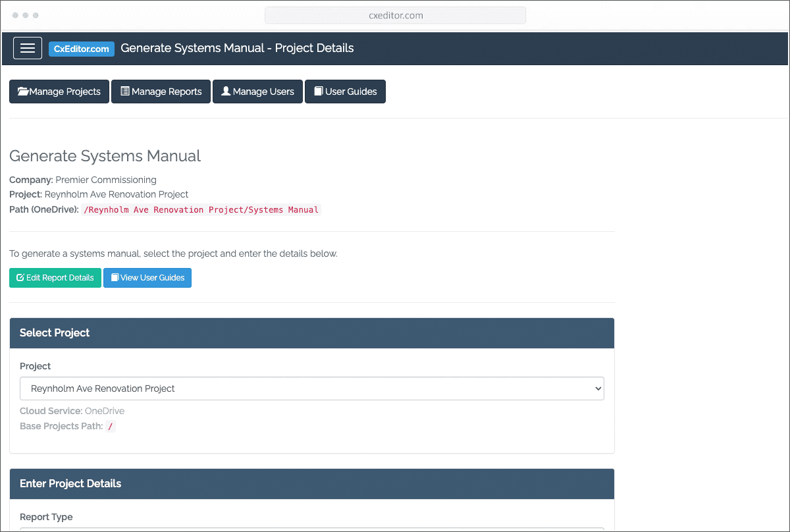790x532 pixels.
Task: Click the first window control dot
Action: click(15, 15)
